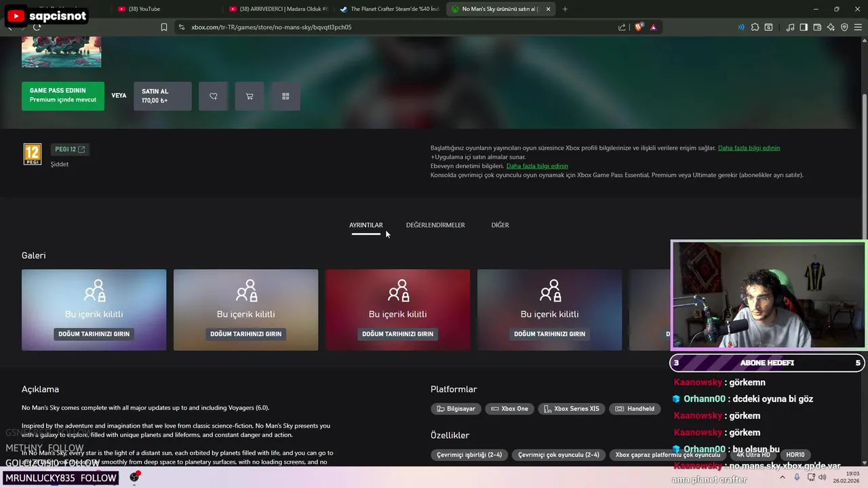
Task: Bookmark this page with the bookmark icon
Action: [164, 27]
